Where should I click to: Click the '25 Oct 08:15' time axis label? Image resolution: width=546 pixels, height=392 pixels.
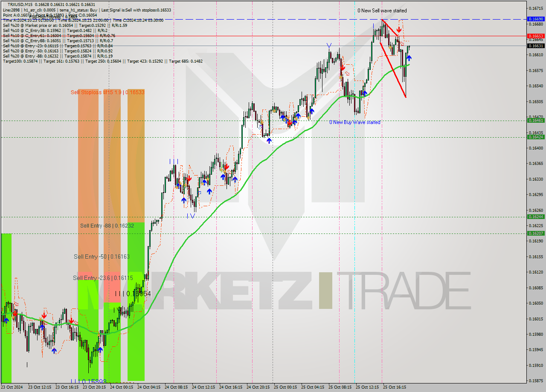(x=340, y=387)
